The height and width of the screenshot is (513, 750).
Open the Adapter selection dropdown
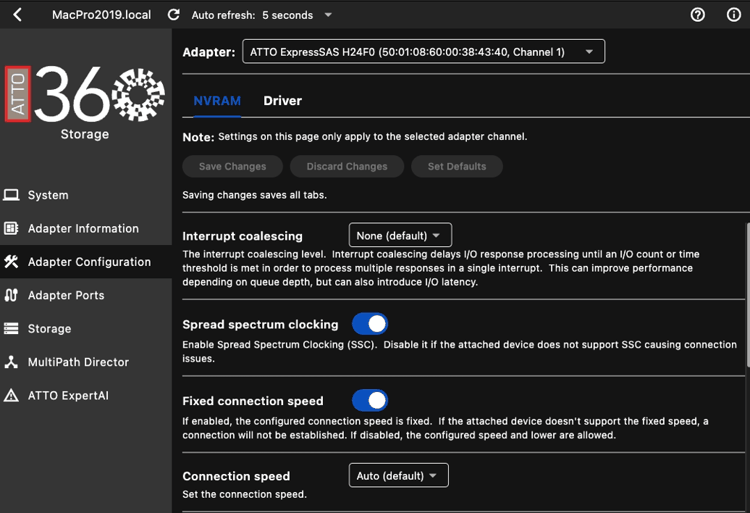423,51
